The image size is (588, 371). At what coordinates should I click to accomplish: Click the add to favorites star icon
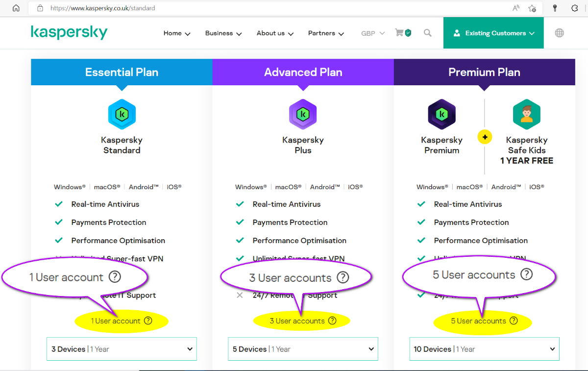pyautogui.click(x=532, y=8)
